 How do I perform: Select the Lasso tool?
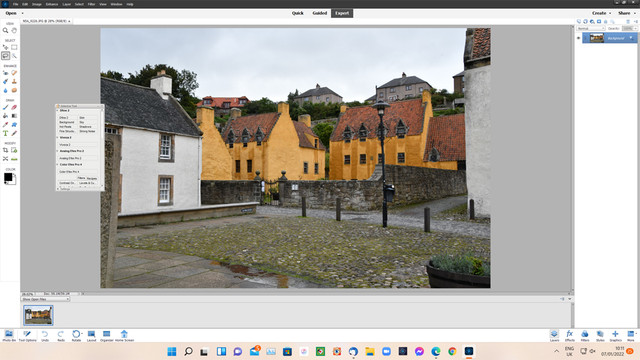pos(5,56)
